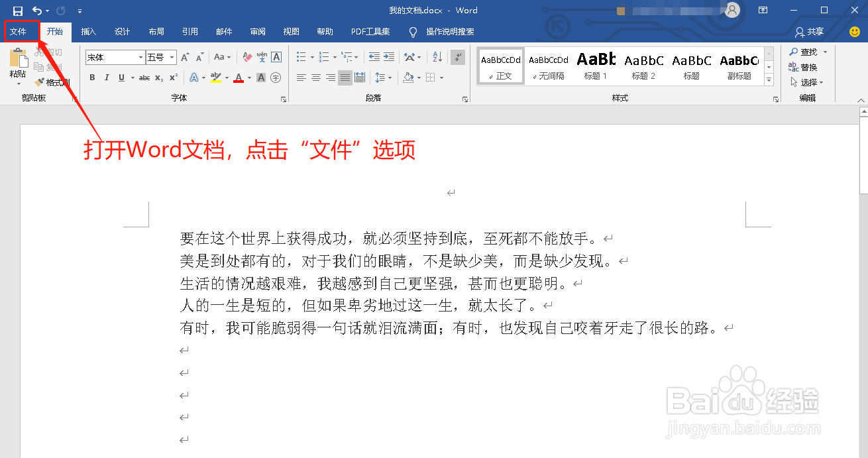Center align the paragraph text
The width and height of the screenshot is (868, 458).
pos(315,77)
